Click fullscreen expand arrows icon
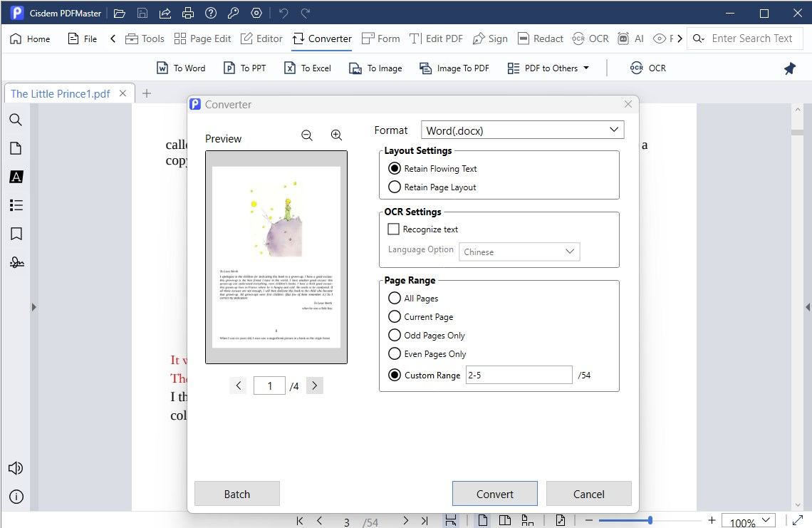This screenshot has width=812, height=528. [x=798, y=519]
